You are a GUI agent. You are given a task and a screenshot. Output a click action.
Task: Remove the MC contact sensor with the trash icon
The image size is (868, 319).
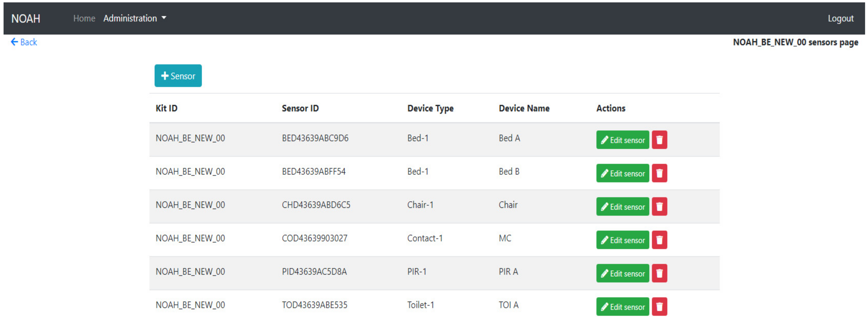tap(659, 240)
